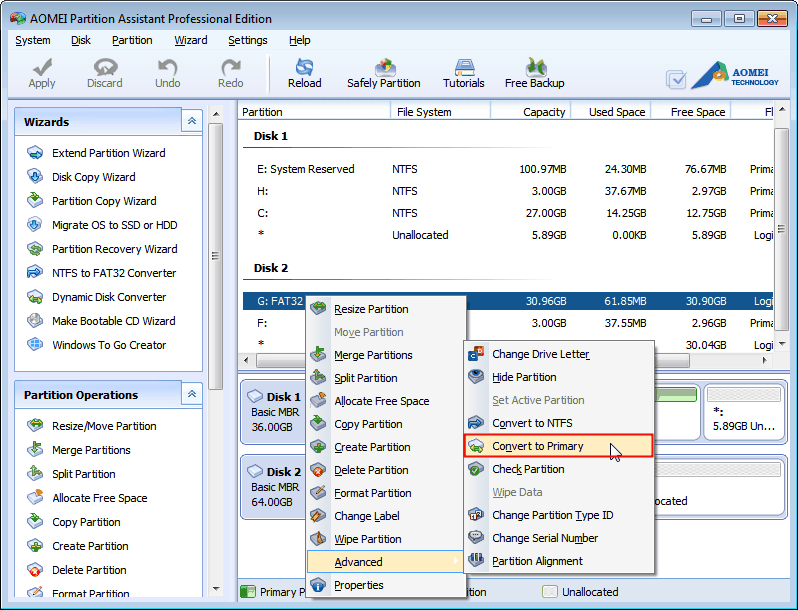Viewport: 798px width, 610px height.
Task: Open the Safely Partition tool
Action: [384, 74]
